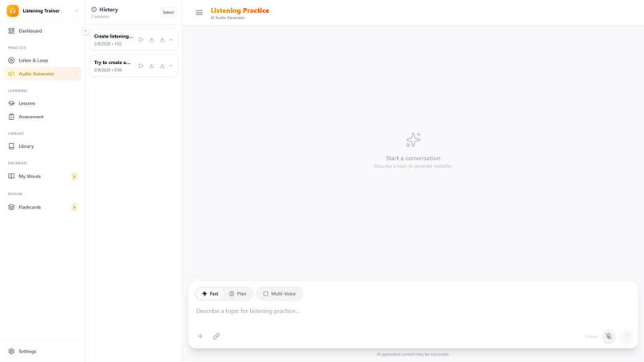Click the send message button
The width and height of the screenshot is (644, 362).
pos(626,336)
